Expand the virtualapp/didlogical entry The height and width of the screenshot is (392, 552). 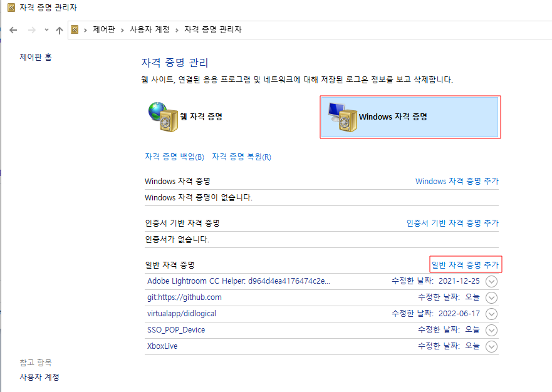[492, 314]
